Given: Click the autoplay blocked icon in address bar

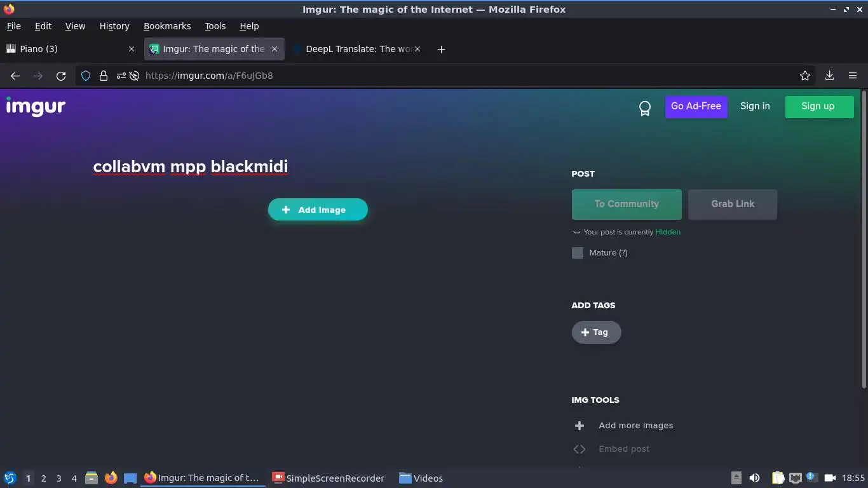Looking at the screenshot, I should [134, 76].
